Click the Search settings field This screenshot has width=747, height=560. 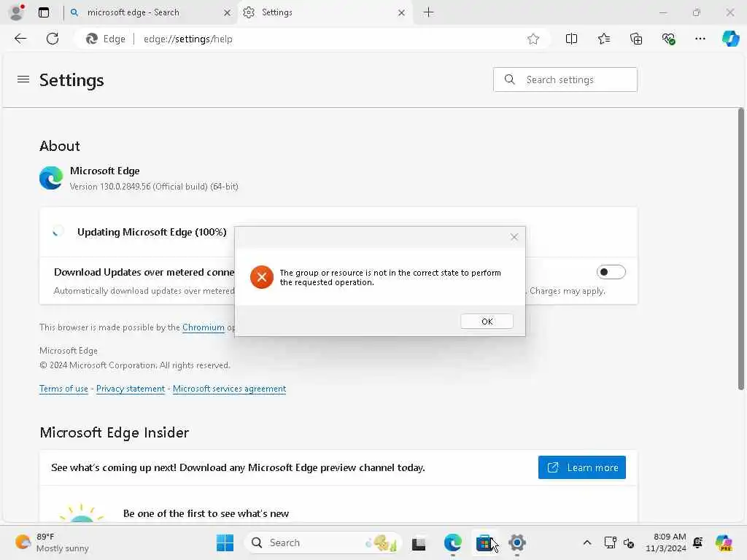pos(565,79)
